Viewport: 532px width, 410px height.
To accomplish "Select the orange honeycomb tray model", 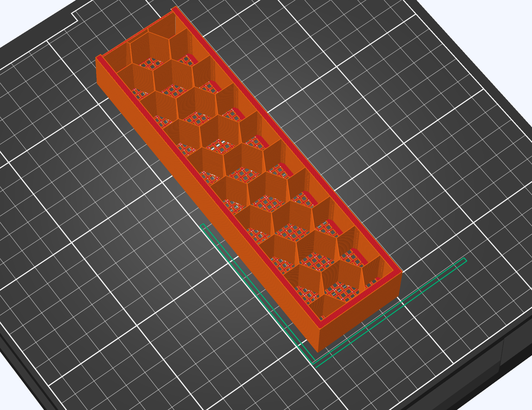I will point(249,179).
